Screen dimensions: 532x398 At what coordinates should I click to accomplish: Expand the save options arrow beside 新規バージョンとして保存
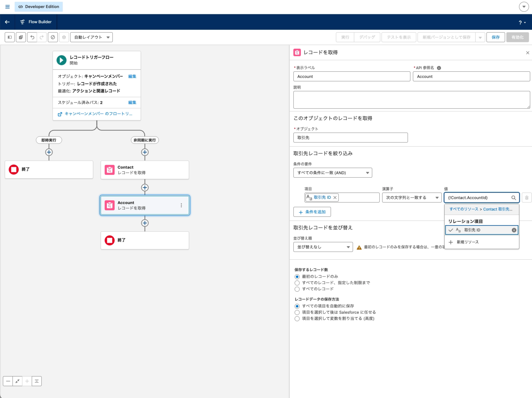pyautogui.click(x=480, y=37)
